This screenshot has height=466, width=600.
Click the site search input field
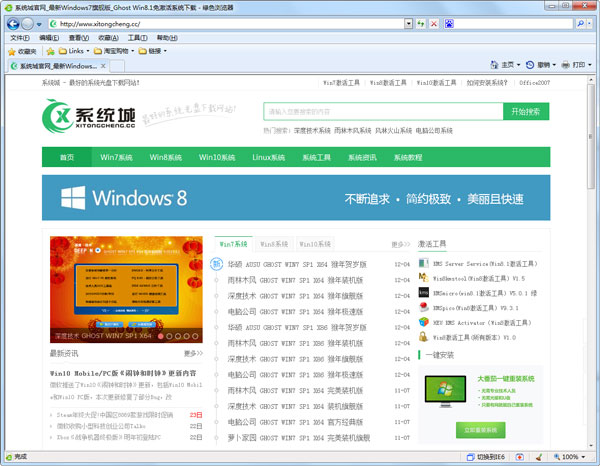[x=383, y=111]
